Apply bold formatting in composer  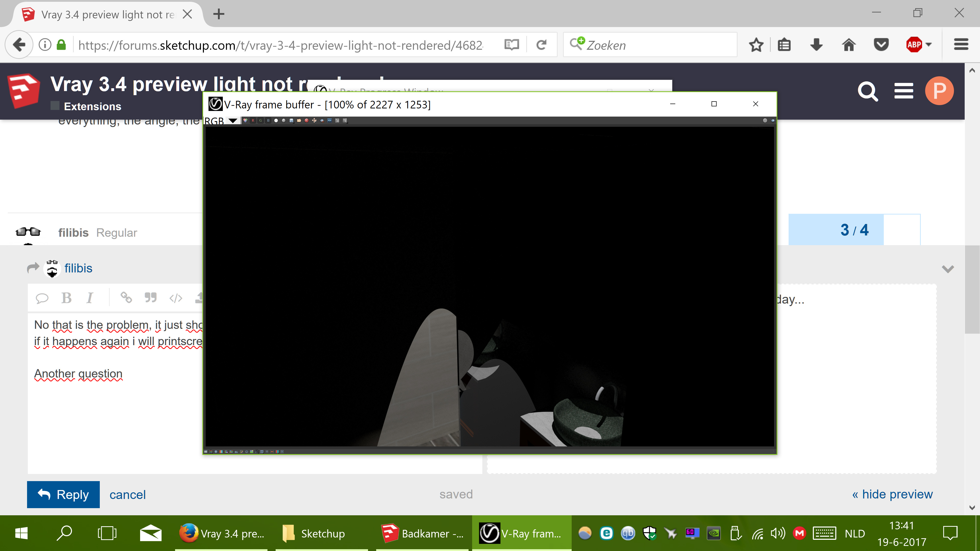click(67, 298)
